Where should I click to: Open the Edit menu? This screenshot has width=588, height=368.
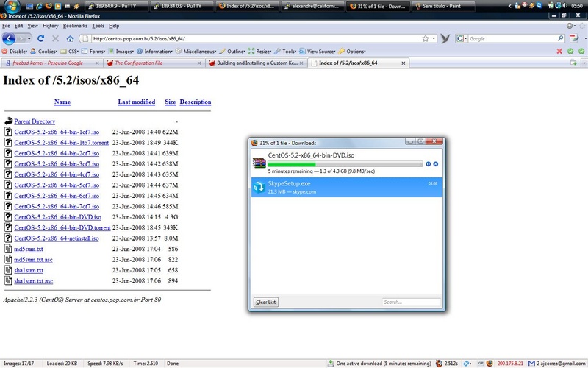[x=19, y=26]
